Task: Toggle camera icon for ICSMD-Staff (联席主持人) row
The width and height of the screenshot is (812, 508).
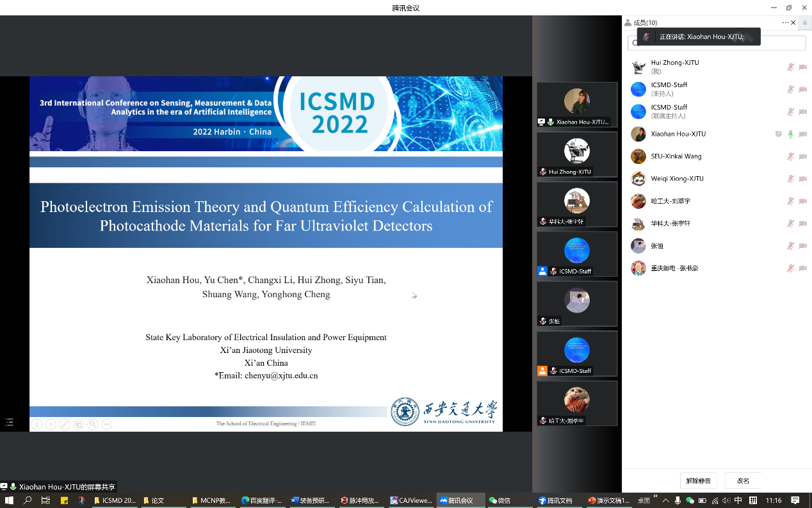Action: click(x=802, y=112)
